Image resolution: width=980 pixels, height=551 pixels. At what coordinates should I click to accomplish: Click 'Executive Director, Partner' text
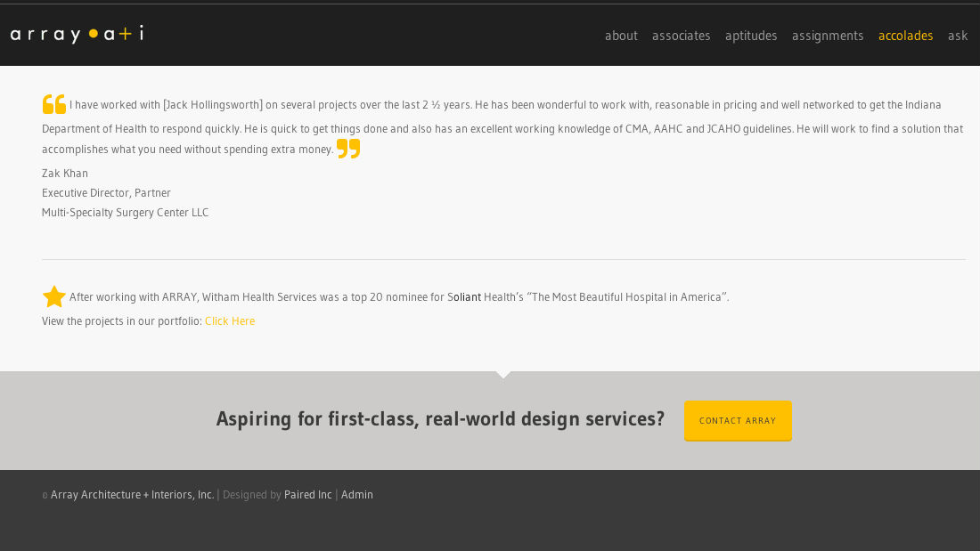point(106,193)
